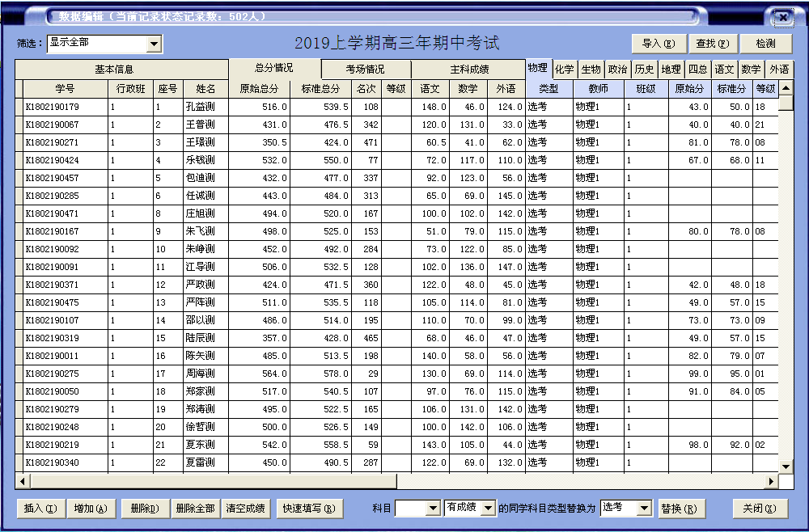Click the 增加(A) add button
This screenshot has height=532, width=809.
91,509
